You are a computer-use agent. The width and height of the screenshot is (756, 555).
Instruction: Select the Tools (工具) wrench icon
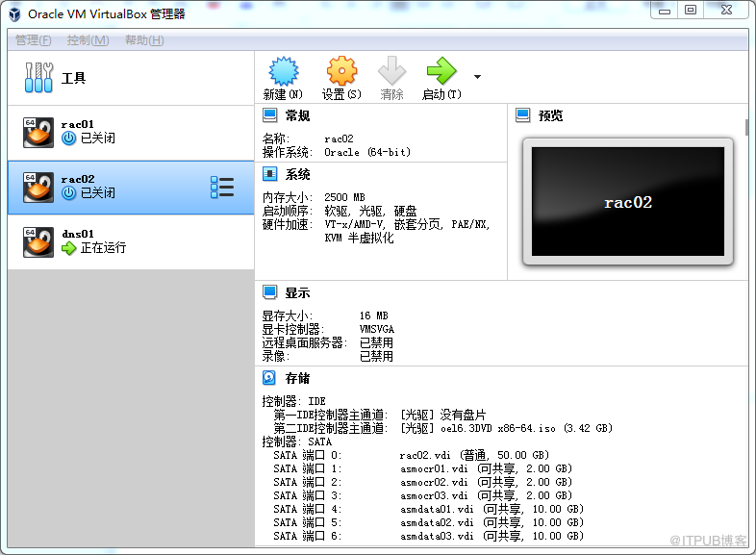39,78
